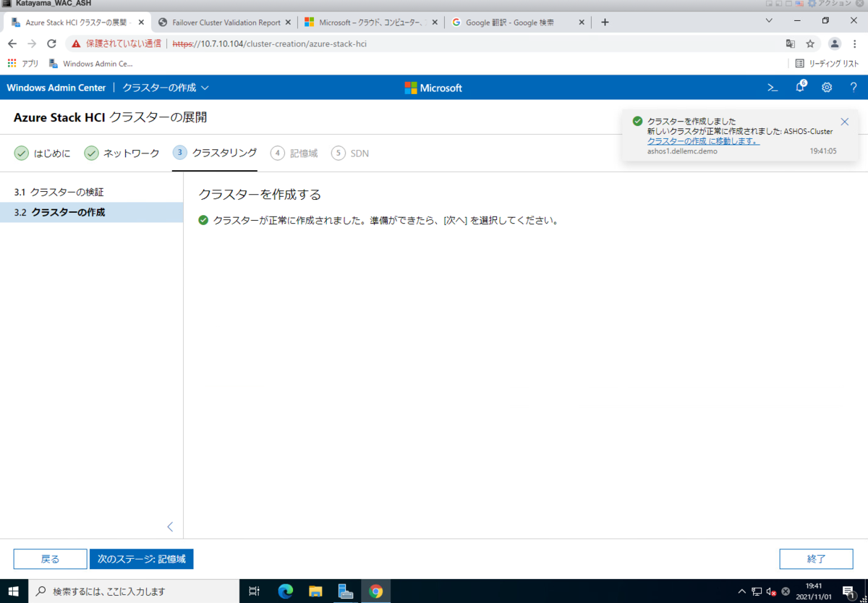Click the taskbar search box

(134, 591)
